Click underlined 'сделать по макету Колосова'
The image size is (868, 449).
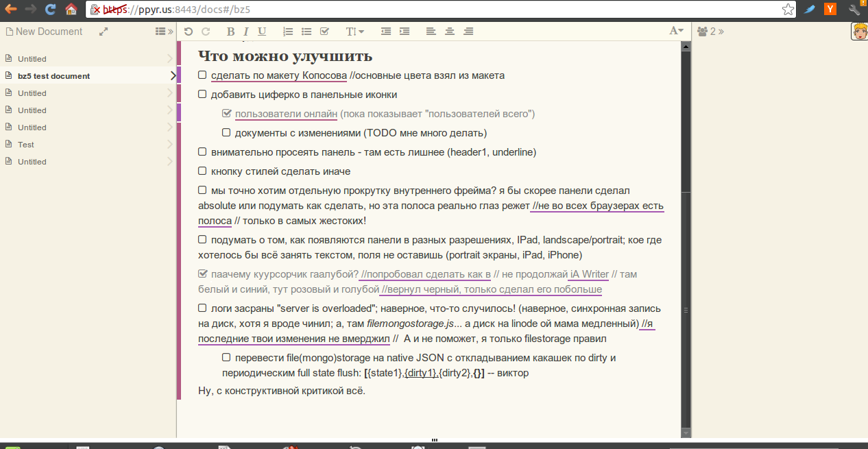pyautogui.click(x=278, y=75)
